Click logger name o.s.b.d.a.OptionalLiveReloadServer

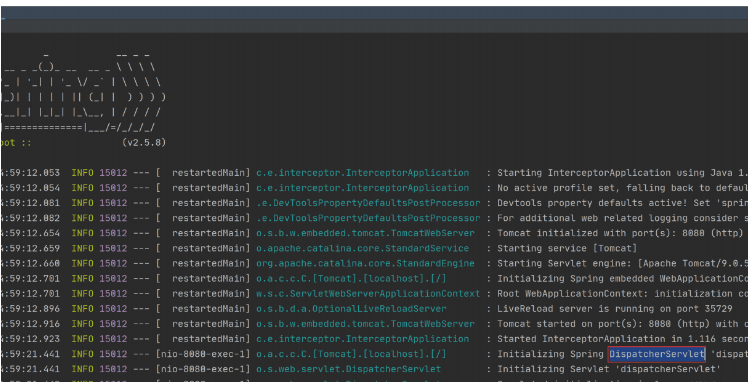point(351,309)
